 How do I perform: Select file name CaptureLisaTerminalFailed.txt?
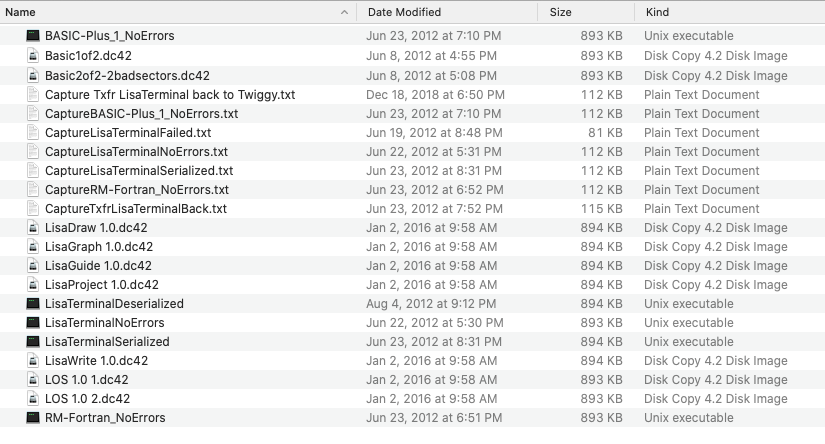[128, 133]
